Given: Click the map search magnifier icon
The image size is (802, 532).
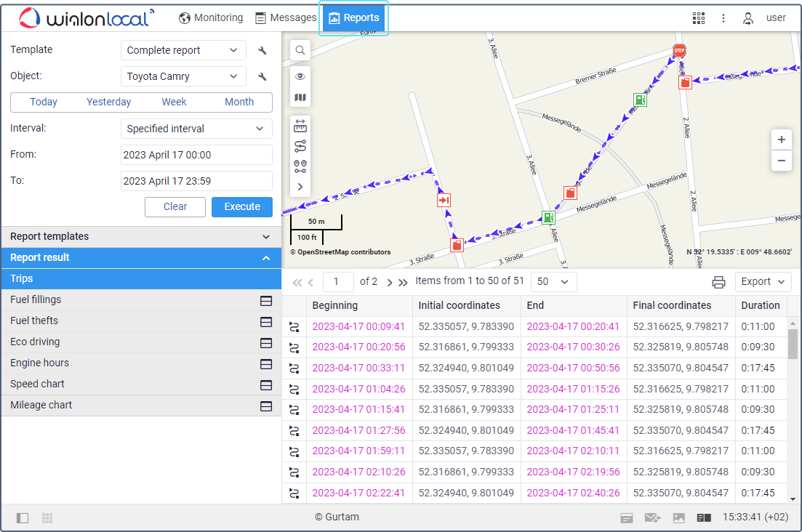Looking at the screenshot, I should [x=300, y=50].
